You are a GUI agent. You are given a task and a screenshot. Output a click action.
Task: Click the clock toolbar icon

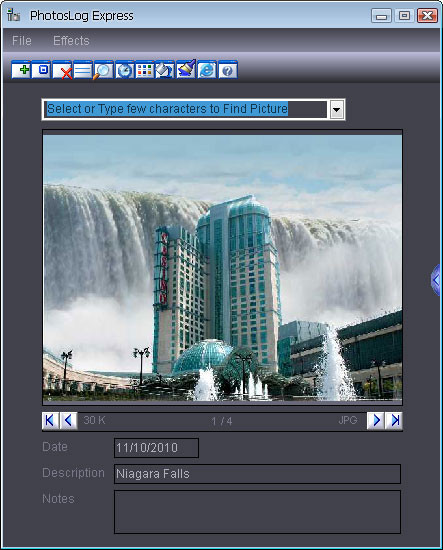pyautogui.click(x=125, y=70)
